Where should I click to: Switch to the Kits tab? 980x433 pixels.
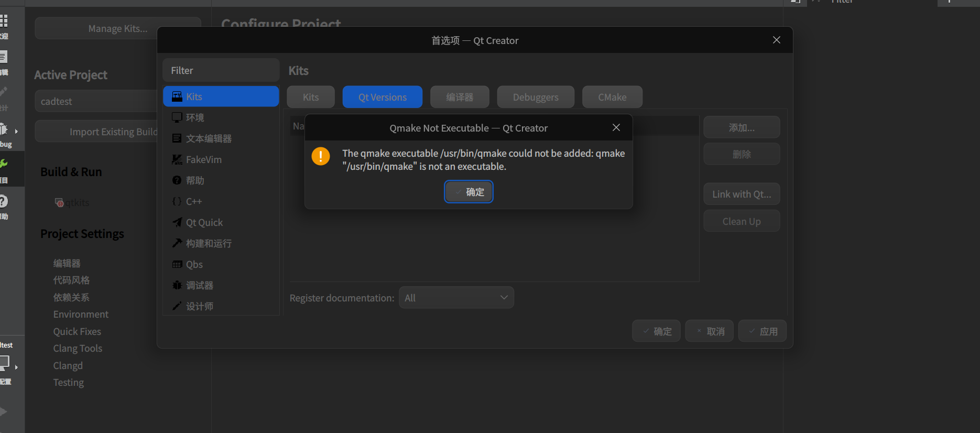coord(311,97)
